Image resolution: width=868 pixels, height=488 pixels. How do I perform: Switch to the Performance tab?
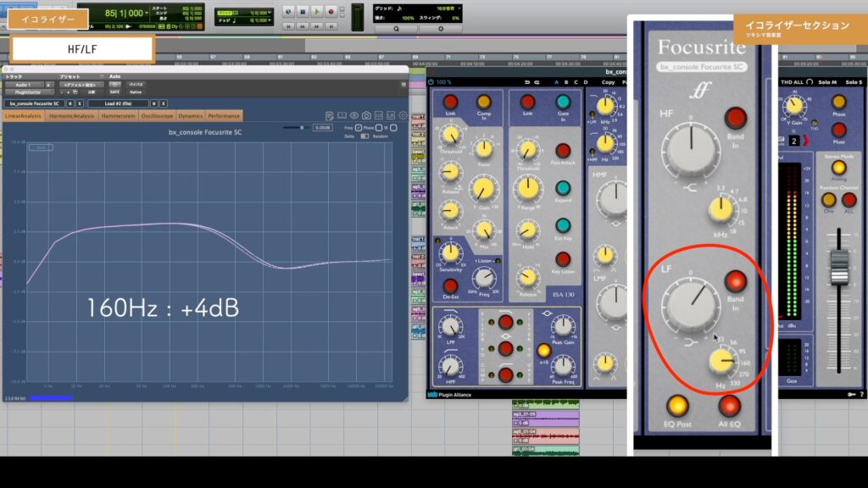(x=224, y=115)
